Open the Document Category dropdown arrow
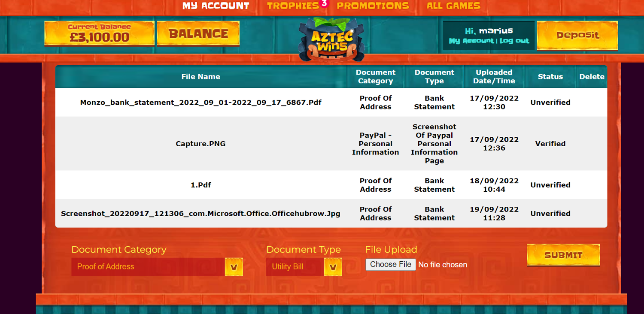The width and height of the screenshot is (644, 314). point(234,267)
